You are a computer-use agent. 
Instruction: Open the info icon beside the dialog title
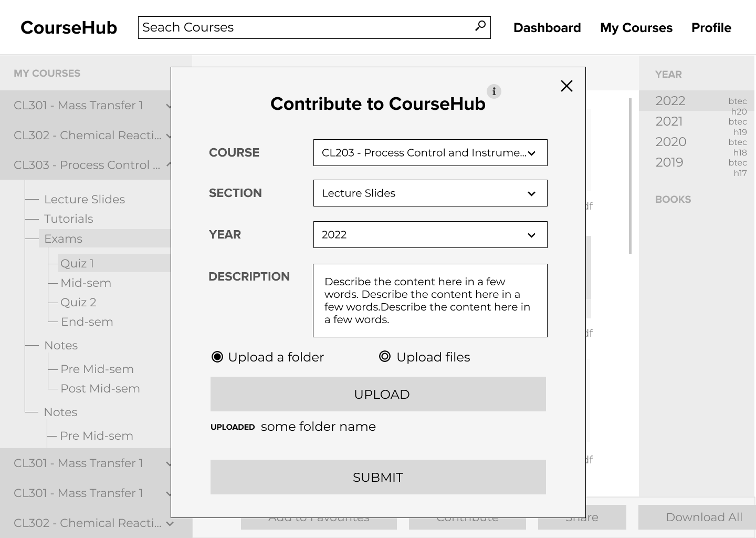[x=494, y=91]
